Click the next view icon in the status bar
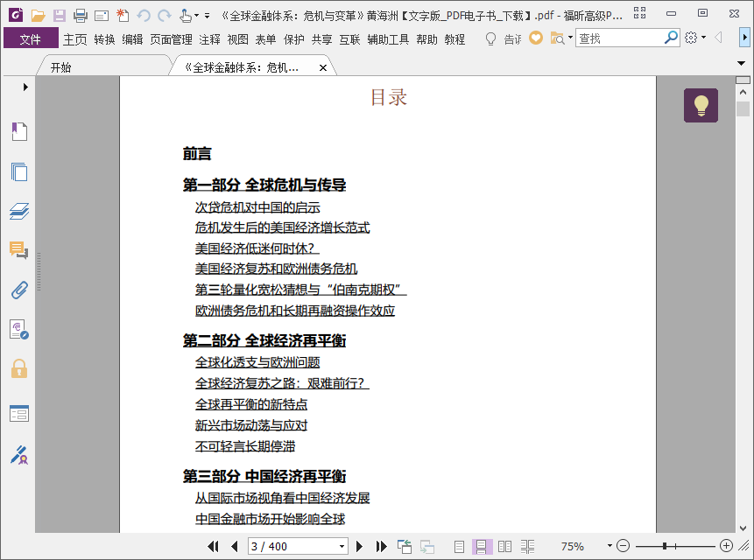Screen dimensions: 754x560 click(x=427, y=547)
